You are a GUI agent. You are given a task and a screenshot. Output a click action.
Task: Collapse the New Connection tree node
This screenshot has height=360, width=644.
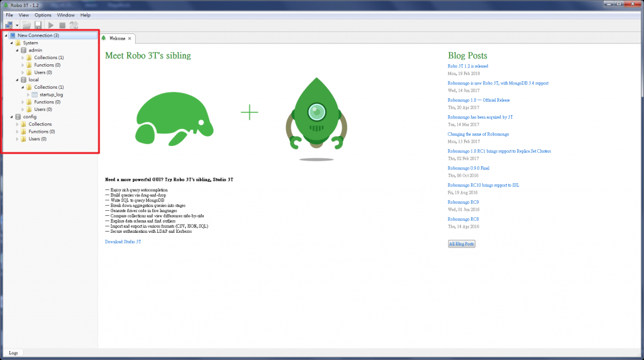[x=6, y=35]
